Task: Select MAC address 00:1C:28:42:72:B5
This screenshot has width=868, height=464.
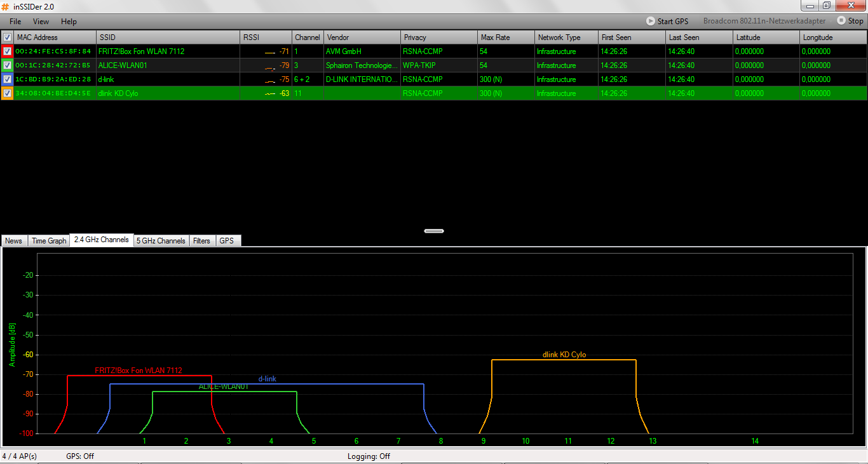Action: (53, 65)
